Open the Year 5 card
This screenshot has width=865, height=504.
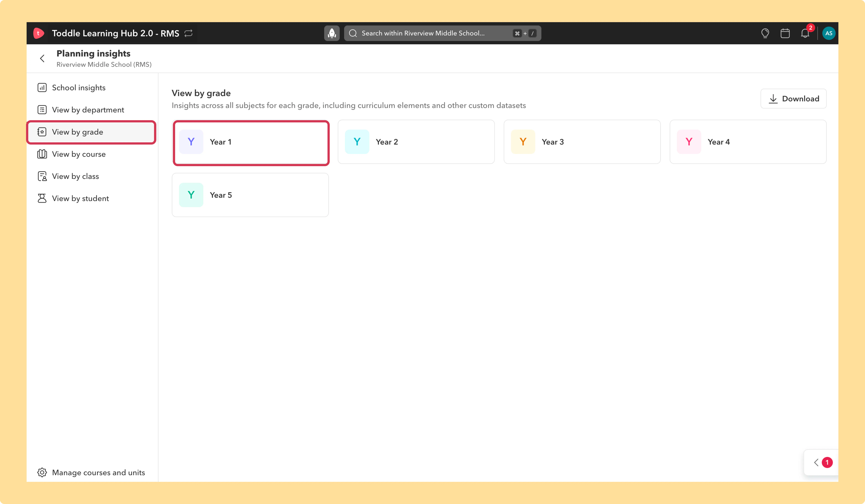(250, 195)
